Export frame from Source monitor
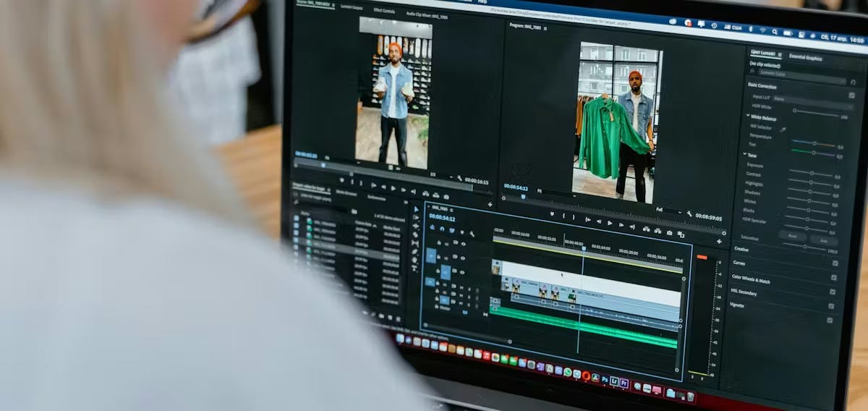Viewport: 868px width, 411px height. click(x=446, y=197)
